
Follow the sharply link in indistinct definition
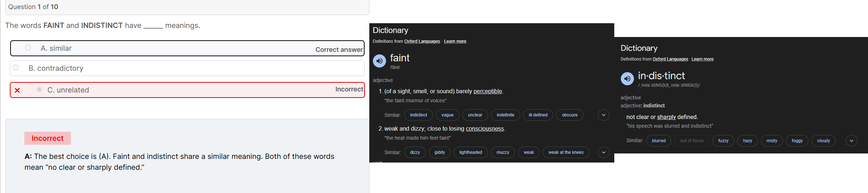pos(667,117)
